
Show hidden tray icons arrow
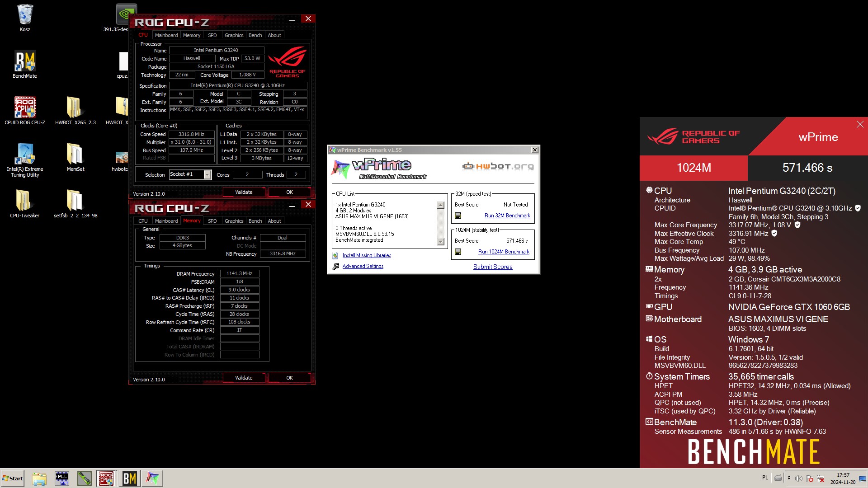(x=789, y=478)
